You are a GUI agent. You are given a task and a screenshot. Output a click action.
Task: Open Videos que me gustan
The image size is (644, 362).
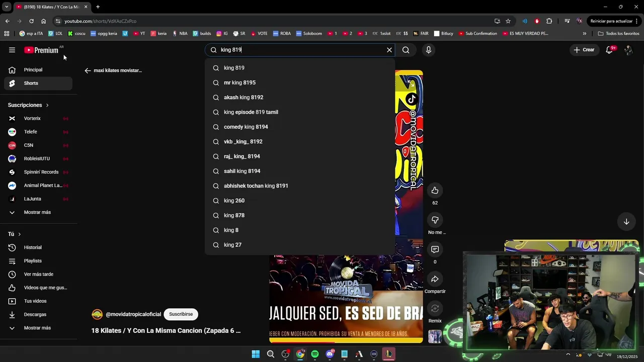(x=38, y=288)
